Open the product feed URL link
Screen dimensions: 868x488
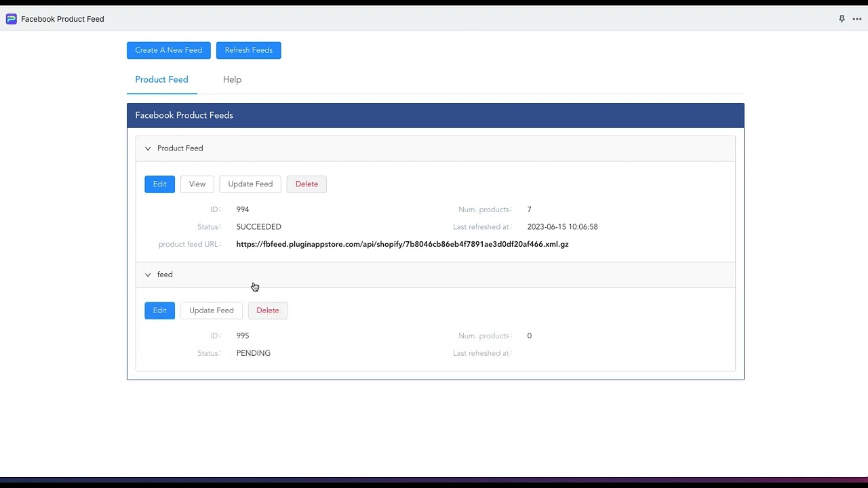click(x=402, y=244)
